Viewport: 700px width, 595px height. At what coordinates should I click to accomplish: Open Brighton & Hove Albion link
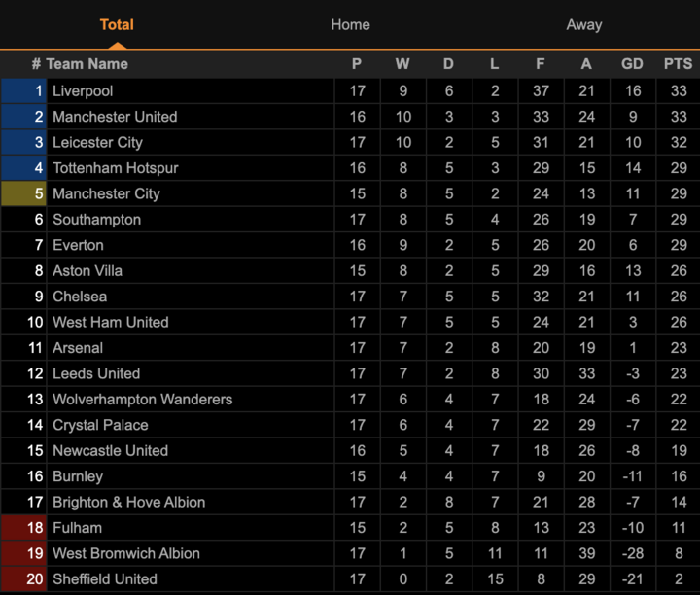tap(128, 503)
